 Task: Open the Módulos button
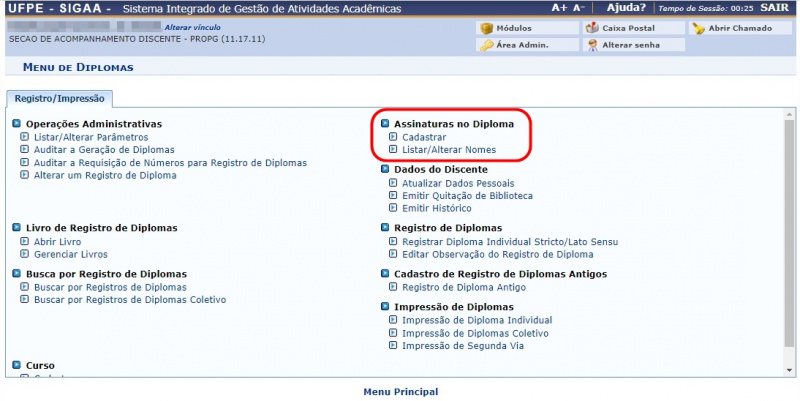point(527,28)
